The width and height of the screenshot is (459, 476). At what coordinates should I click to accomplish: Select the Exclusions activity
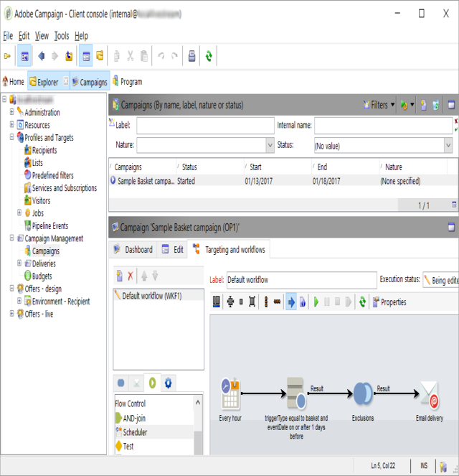[x=363, y=393]
